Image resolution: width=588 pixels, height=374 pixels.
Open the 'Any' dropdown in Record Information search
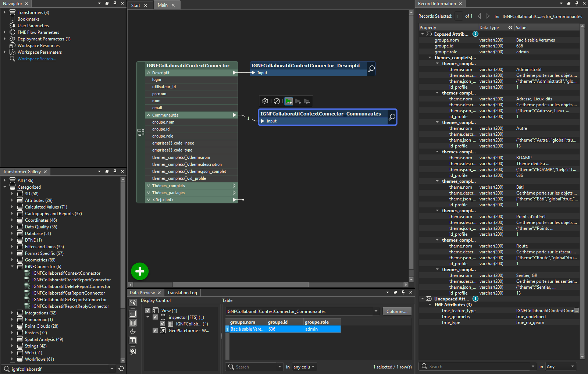click(x=560, y=366)
